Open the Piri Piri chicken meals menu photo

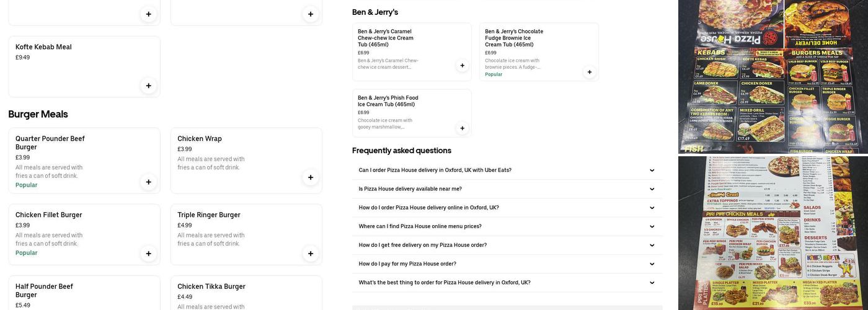coord(773,233)
